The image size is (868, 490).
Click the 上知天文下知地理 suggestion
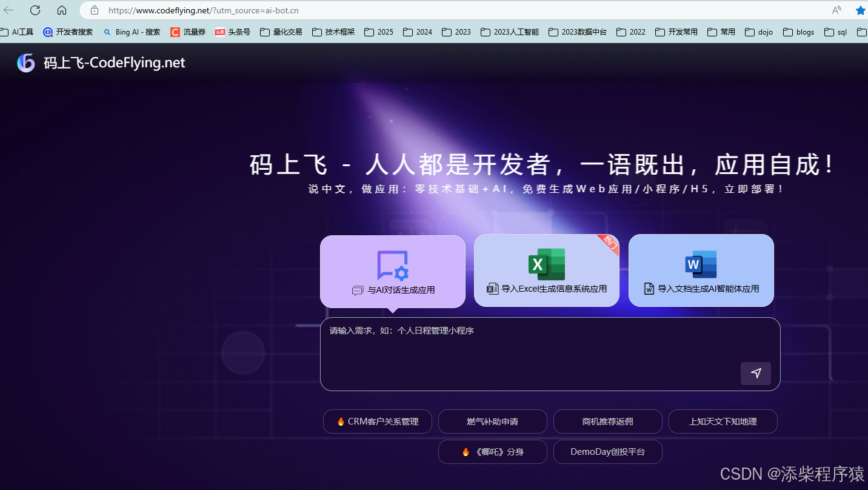[x=723, y=421]
